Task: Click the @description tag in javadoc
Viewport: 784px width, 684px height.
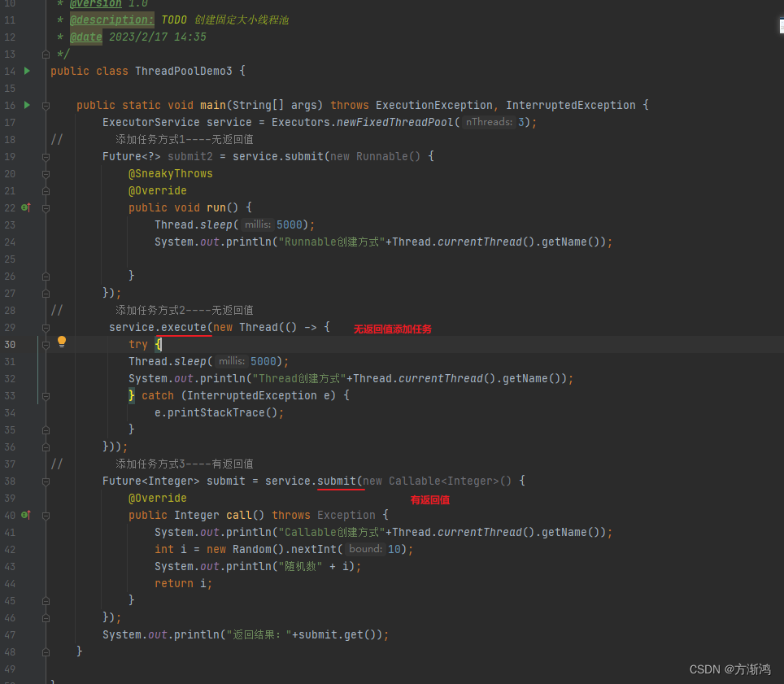Action: click(x=111, y=20)
